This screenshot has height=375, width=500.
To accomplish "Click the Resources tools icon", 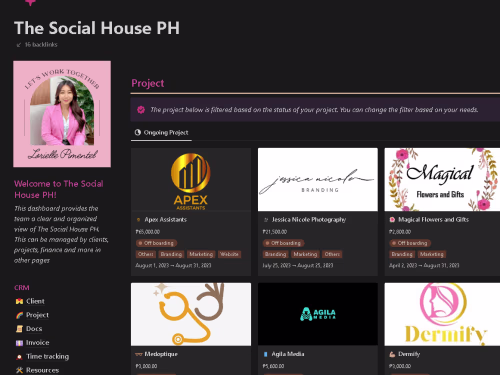I will [19, 370].
